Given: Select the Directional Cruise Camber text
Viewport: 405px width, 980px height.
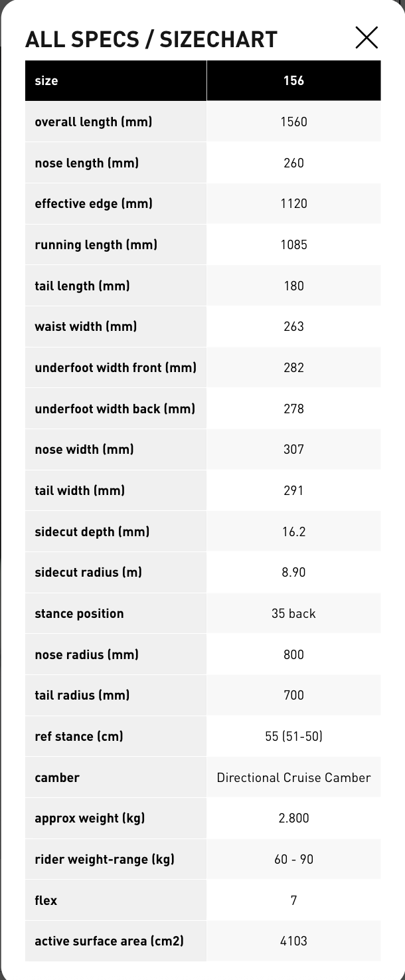Looking at the screenshot, I should [293, 778].
